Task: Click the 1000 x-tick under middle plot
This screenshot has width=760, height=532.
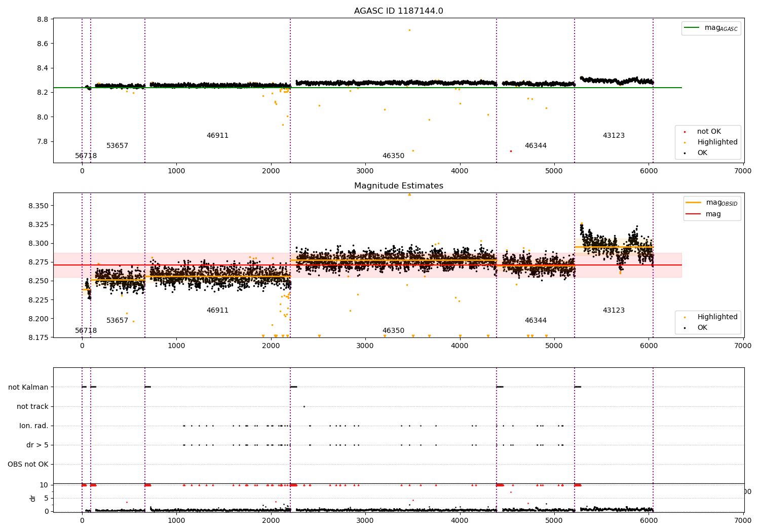Action: point(176,346)
